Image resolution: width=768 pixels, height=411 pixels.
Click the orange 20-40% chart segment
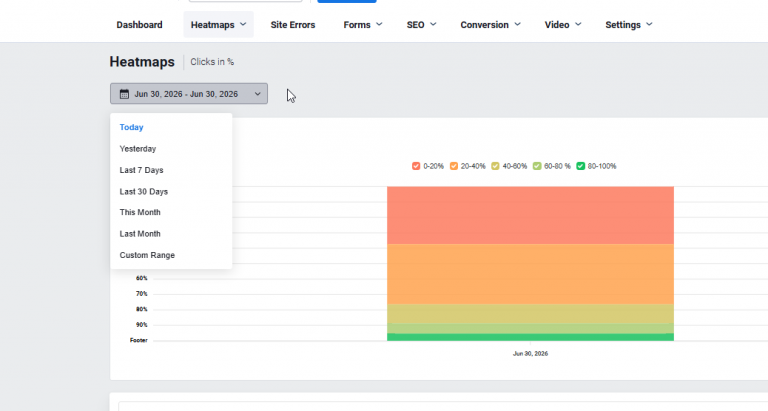coord(530,274)
